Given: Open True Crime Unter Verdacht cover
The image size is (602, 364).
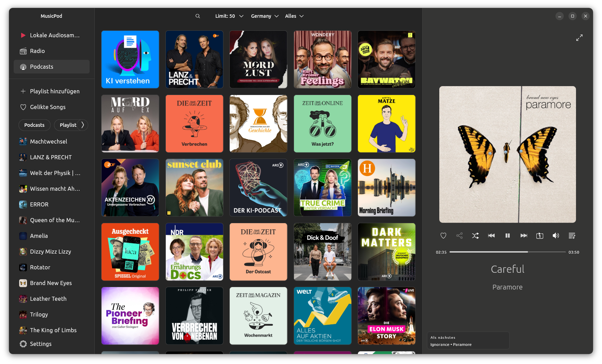Looking at the screenshot, I should pos(322,188).
